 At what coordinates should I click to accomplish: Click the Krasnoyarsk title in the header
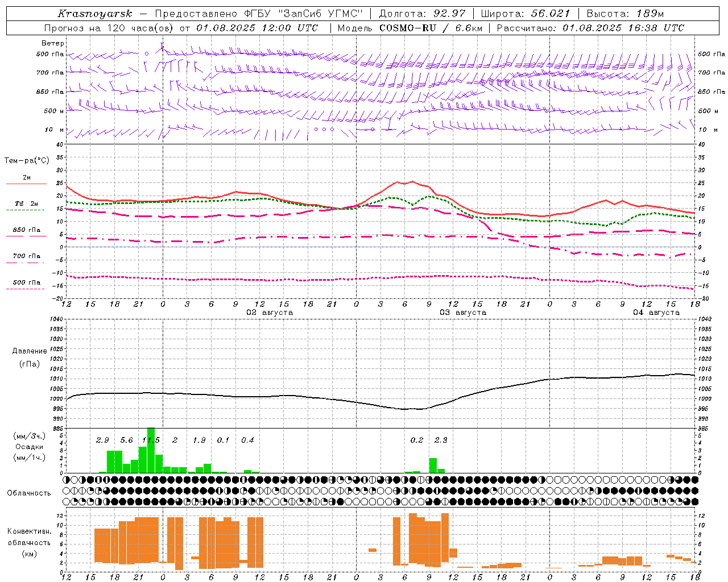pyautogui.click(x=95, y=14)
